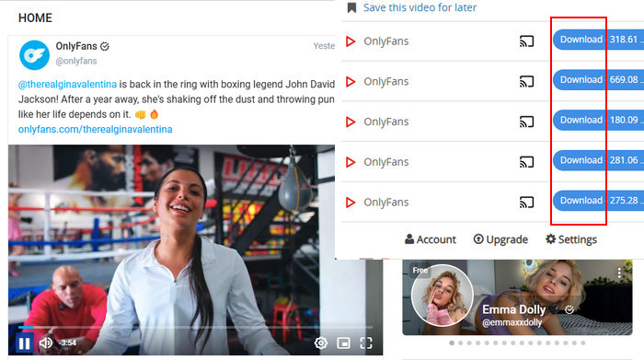The image size is (644, 360).
Task: Click the @emmaxxdolly handle
Action: tap(512, 322)
